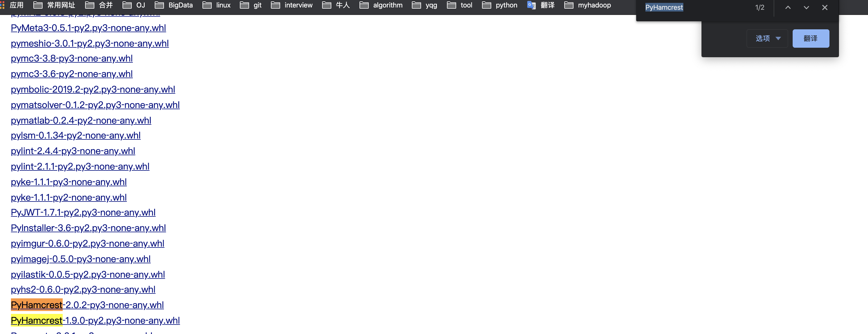
Task: Close the find bar
Action: (x=825, y=7)
